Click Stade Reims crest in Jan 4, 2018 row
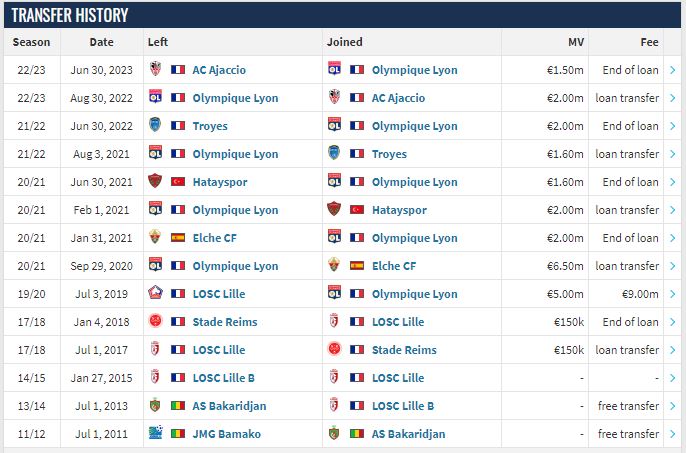The image size is (686, 453). coord(155,321)
